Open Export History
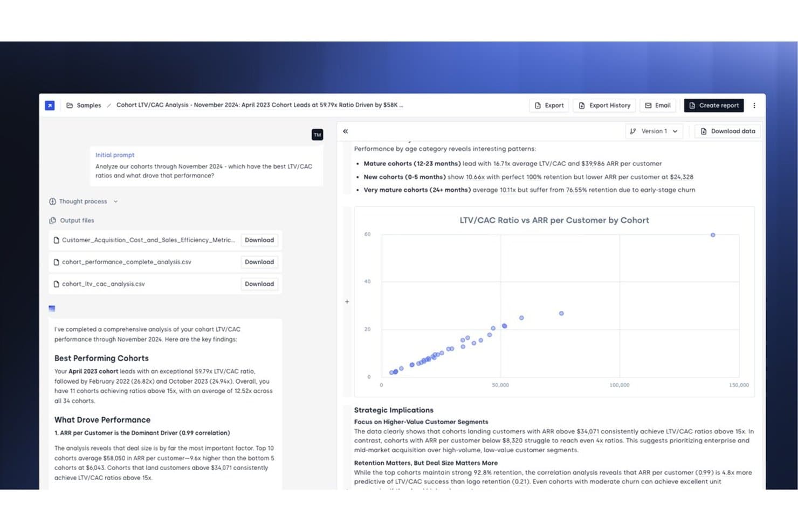Viewport: 798px width, 532px height. pos(604,106)
